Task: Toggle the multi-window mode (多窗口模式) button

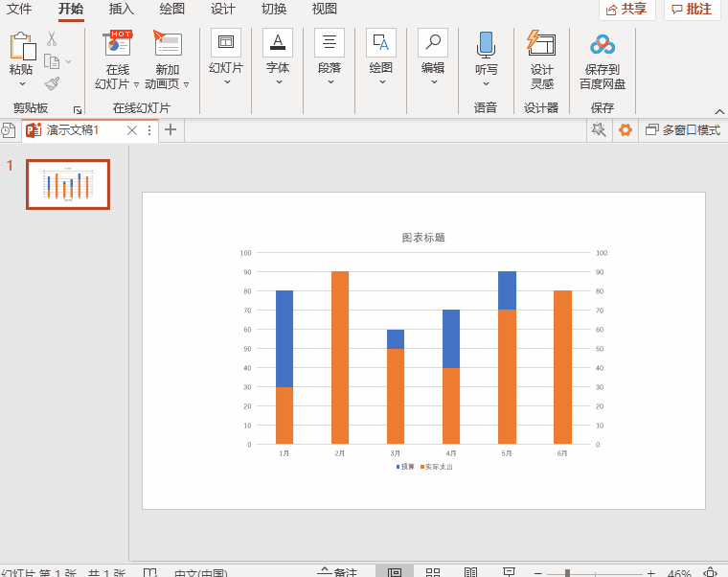Action: pos(683,130)
